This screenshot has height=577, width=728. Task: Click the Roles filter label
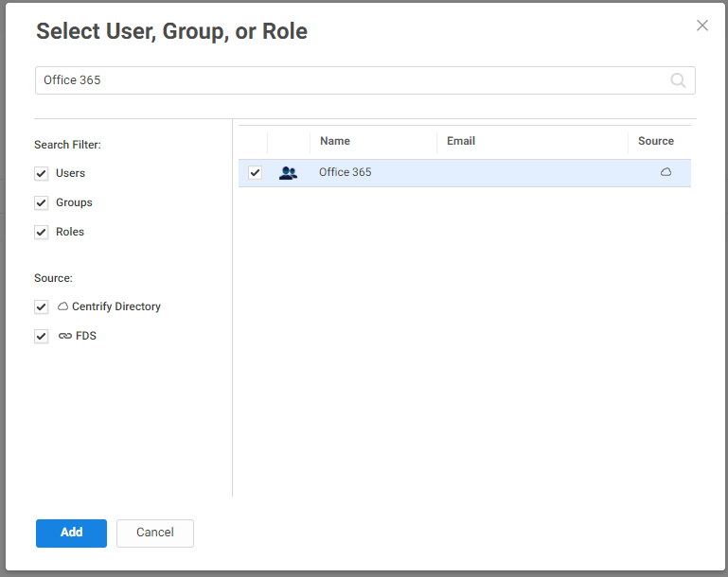click(70, 232)
